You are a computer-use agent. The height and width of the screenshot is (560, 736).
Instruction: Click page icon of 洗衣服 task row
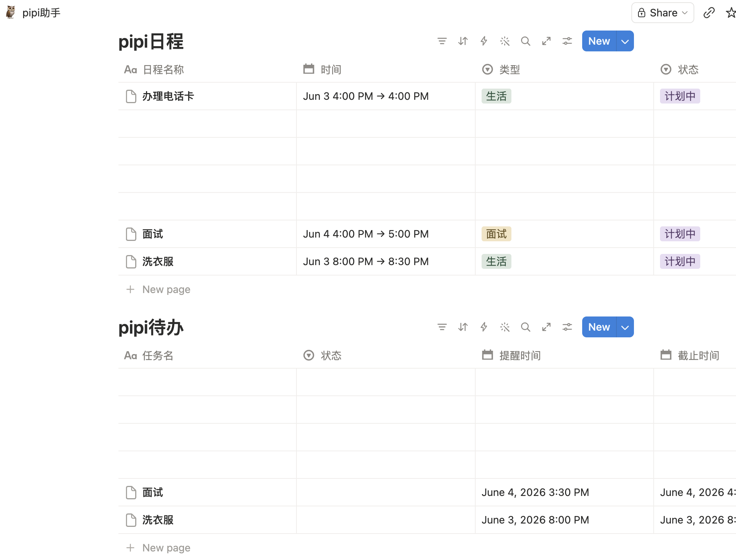pyautogui.click(x=131, y=520)
